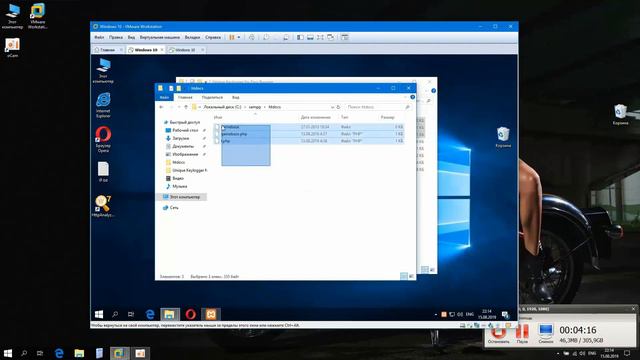Open Explorer help question-mark icon
This screenshot has width=640, height=360.
point(412,98)
